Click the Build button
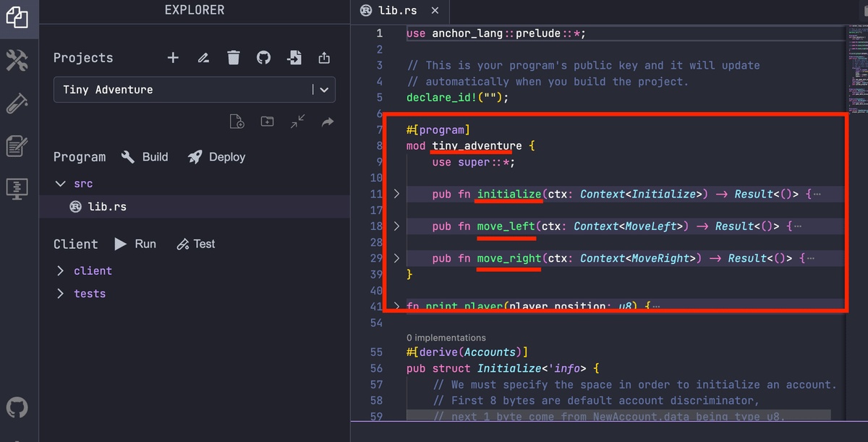868x442 pixels. pyautogui.click(x=145, y=157)
